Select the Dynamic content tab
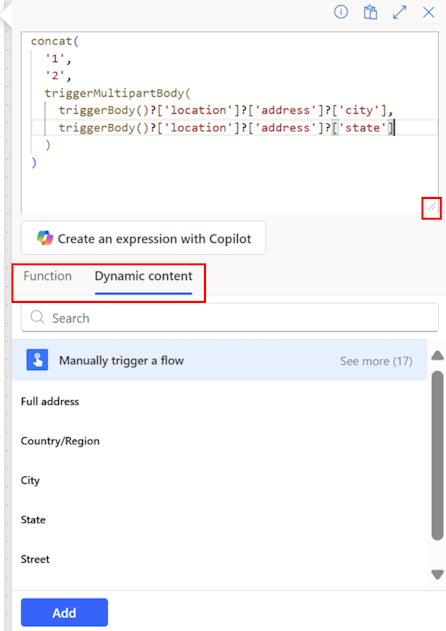Viewport: 446px width, 631px height. (x=143, y=276)
